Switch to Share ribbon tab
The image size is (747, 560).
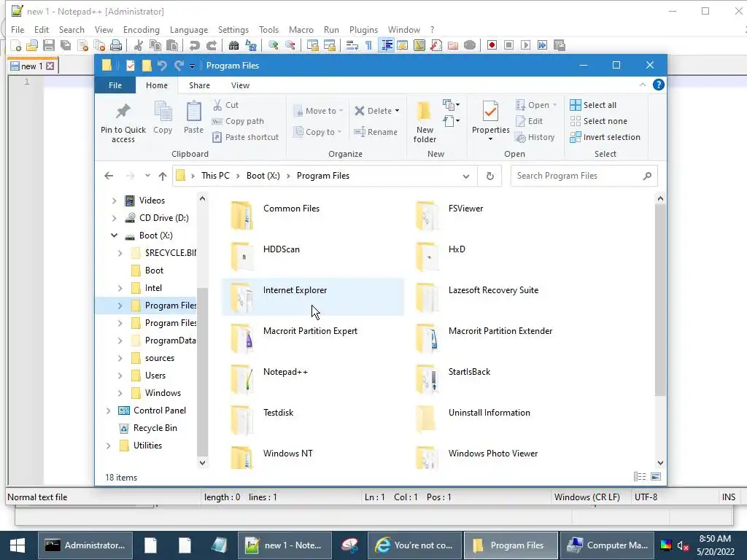click(x=199, y=85)
